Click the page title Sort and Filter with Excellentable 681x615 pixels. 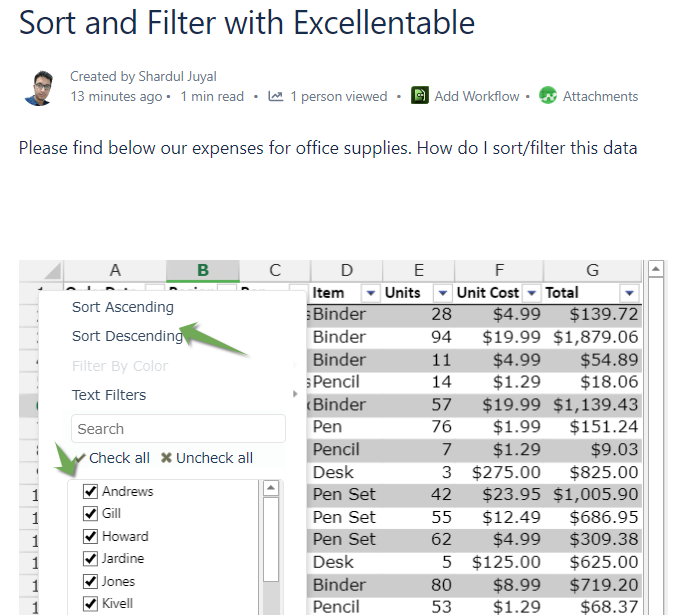coord(247,23)
